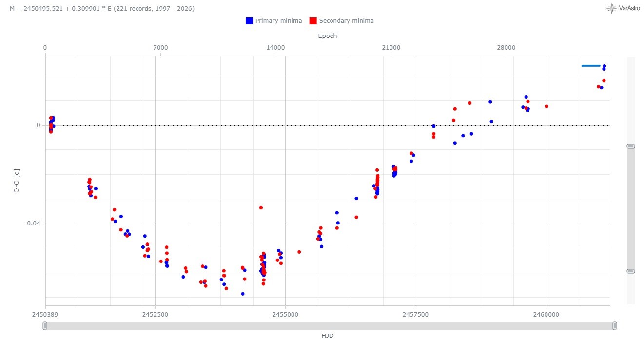Toggle the Primary minima series label
This screenshot has height=354, width=644.
point(278,20)
